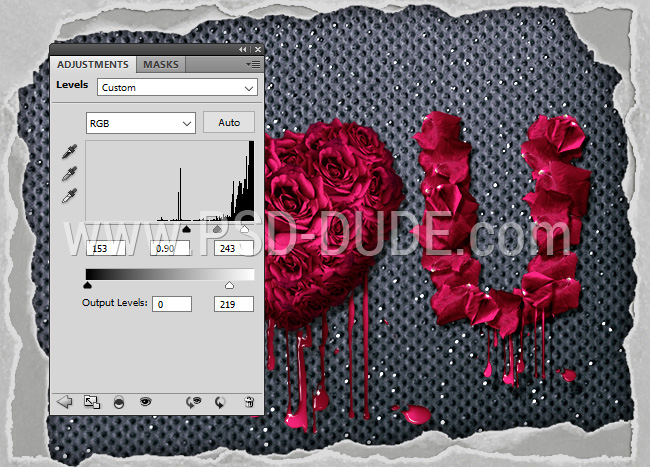The height and width of the screenshot is (467, 650).
Task: Click input shadow slider black triangle
Action: click(187, 229)
